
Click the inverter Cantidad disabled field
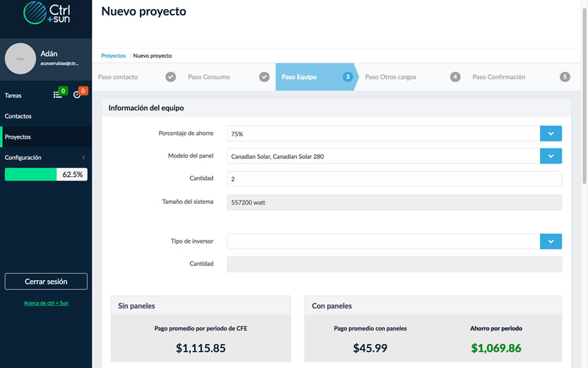coord(394,265)
